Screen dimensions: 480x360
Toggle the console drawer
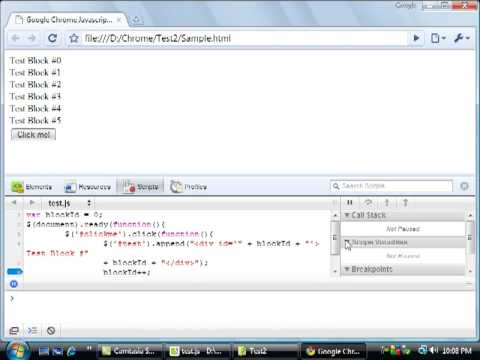(32, 331)
